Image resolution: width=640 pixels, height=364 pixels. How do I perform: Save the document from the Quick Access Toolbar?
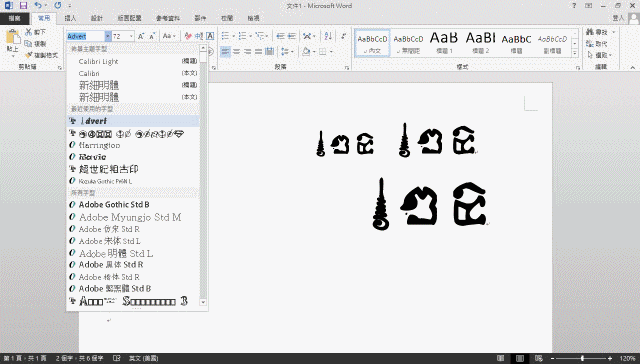[x=23, y=6]
